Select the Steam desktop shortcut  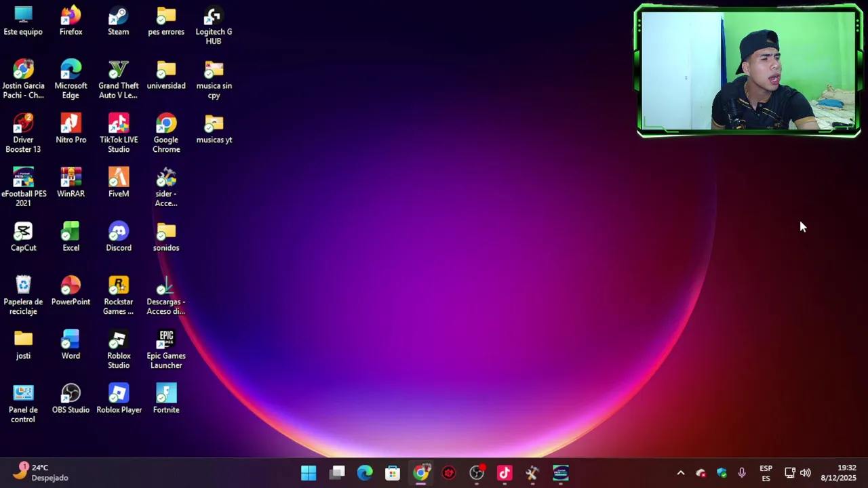(x=118, y=22)
